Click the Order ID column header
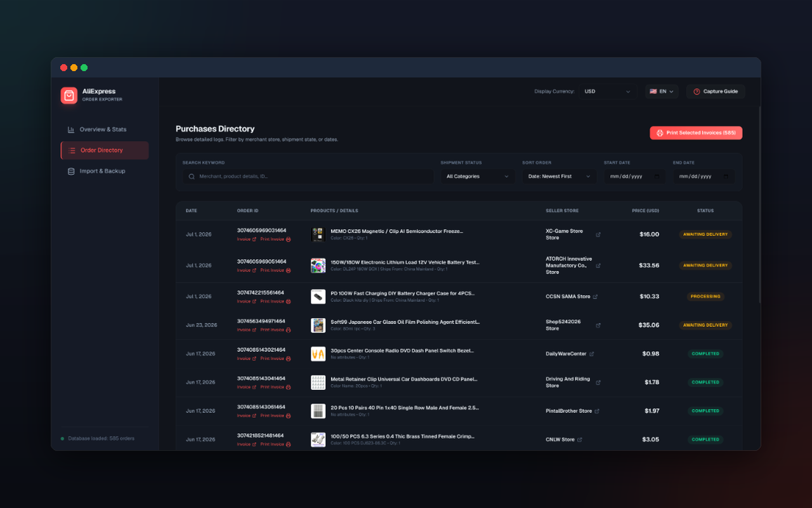Viewport: 812px width, 508px height. point(247,211)
